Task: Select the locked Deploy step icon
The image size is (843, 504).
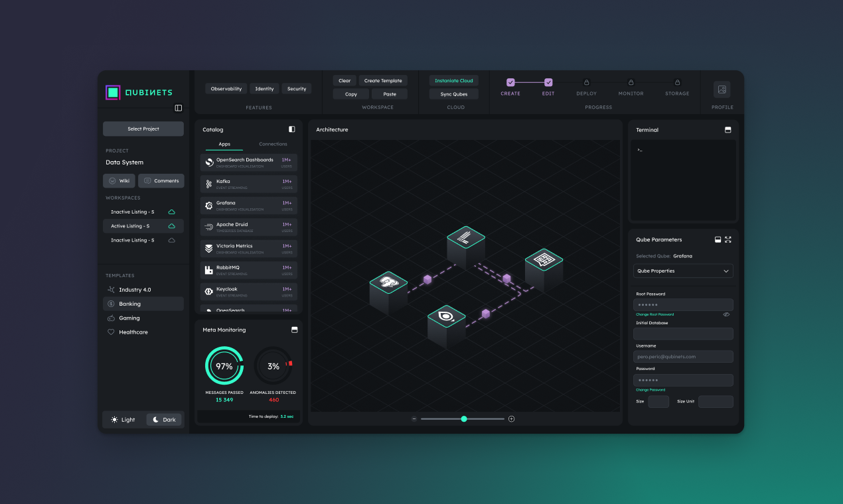Action: click(x=586, y=82)
